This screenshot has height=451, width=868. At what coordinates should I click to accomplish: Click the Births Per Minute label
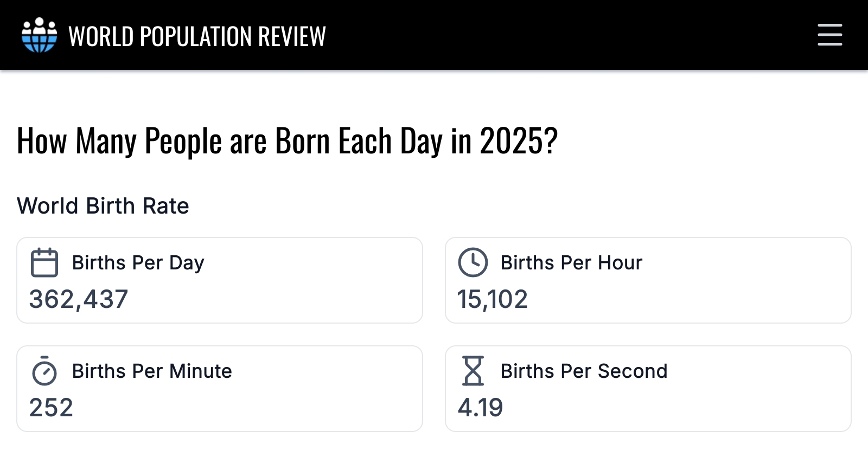pyautogui.click(x=152, y=371)
